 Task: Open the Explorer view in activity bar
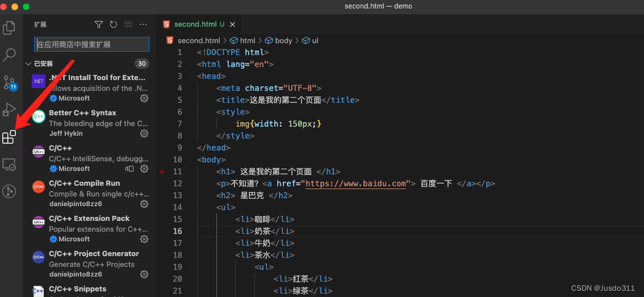[9, 27]
